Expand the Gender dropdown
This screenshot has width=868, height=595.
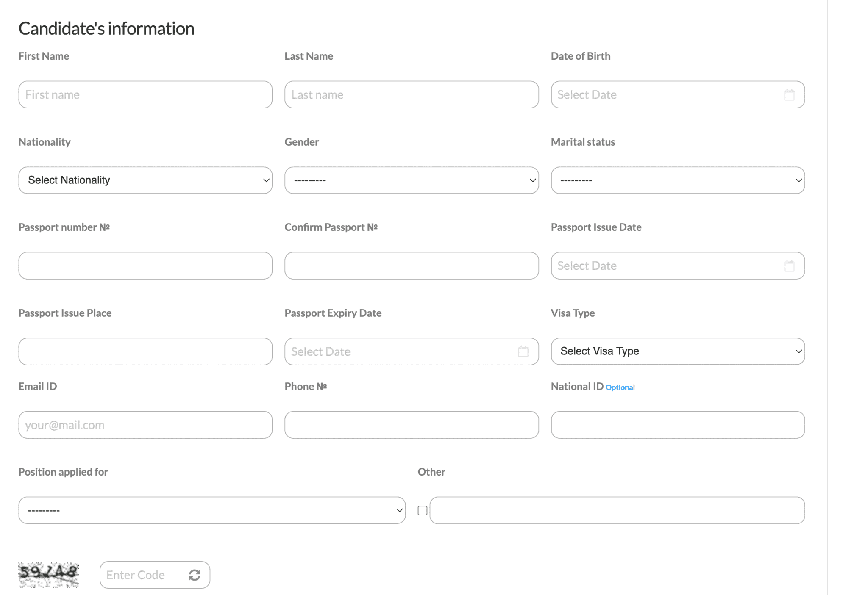[x=411, y=180]
